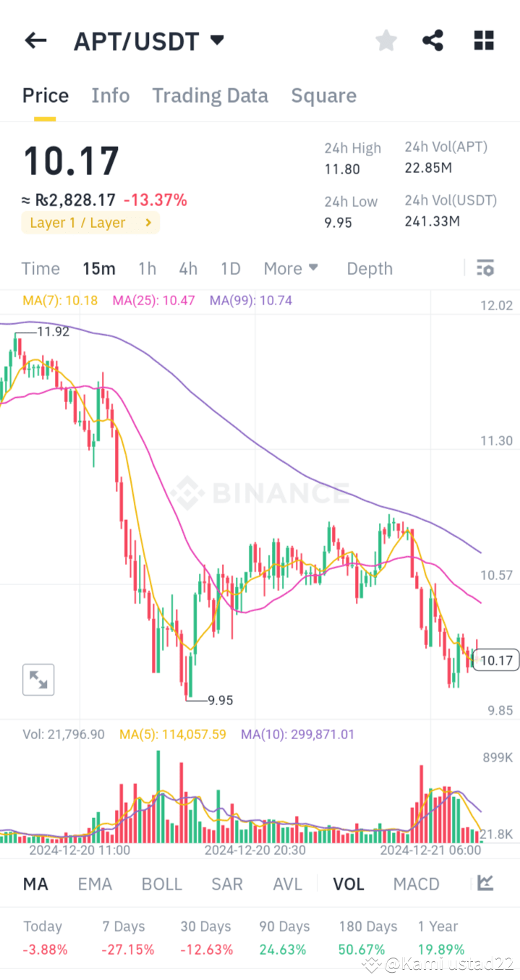Image resolution: width=520 pixels, height=980 pixels.
Task: Expand chart to fullscreen via expand icon
Action: click(x=38, y=679)
